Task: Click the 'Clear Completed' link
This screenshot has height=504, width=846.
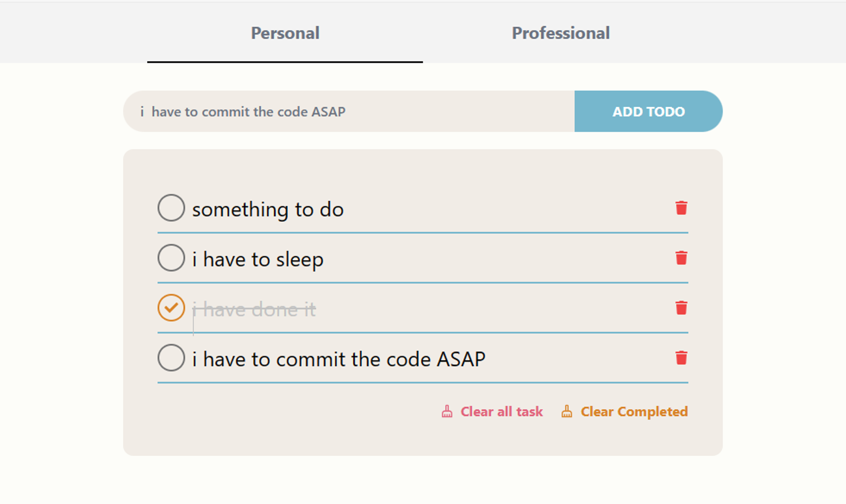Action: (634, 412)
